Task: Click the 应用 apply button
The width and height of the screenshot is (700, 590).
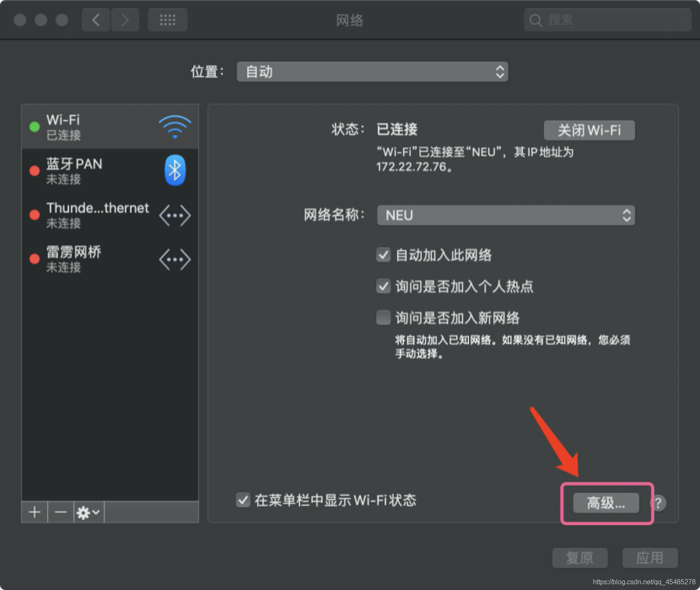Action: [x=650, y=558]
